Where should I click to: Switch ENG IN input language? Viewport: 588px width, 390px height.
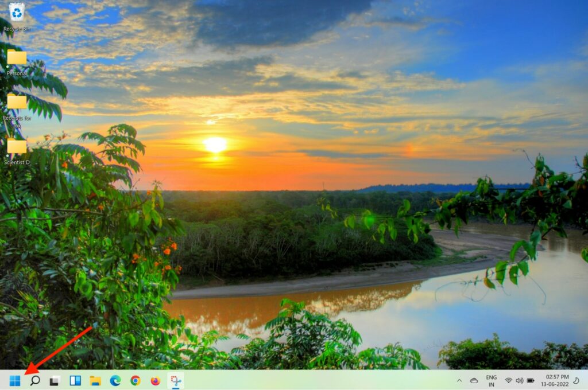pos(492,380)
